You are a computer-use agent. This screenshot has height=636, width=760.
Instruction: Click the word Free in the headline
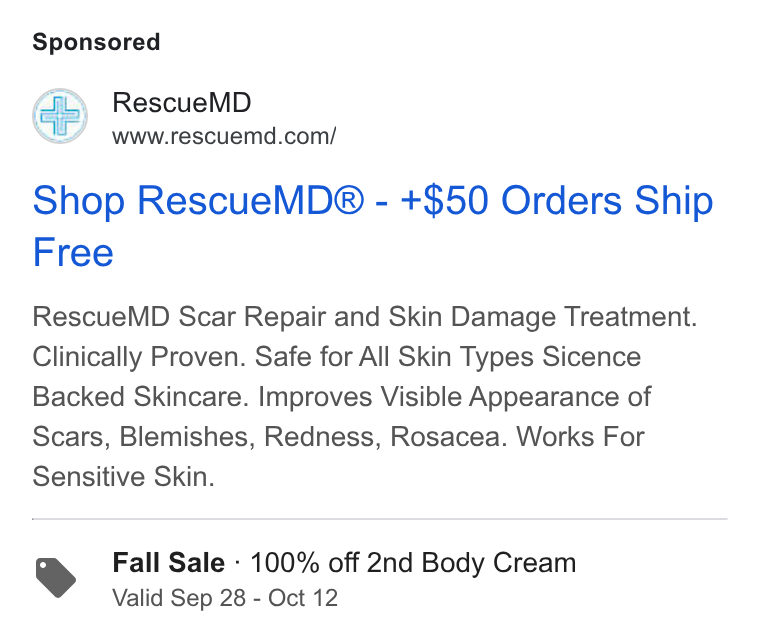tap(73, 252)
